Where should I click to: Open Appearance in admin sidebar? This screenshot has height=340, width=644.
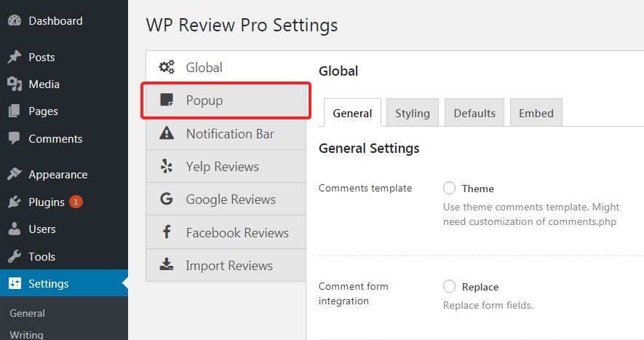64,174
